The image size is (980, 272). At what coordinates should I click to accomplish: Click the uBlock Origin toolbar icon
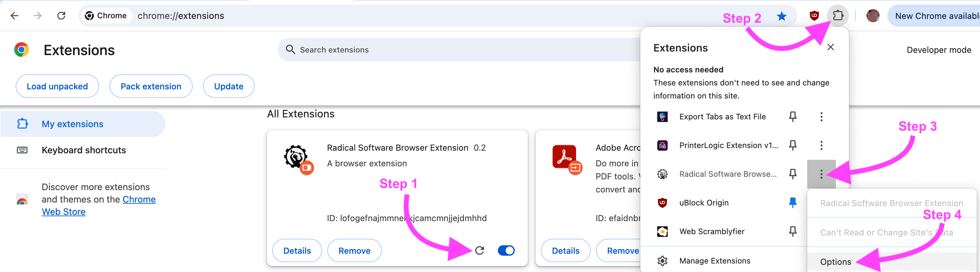[814, 16]
